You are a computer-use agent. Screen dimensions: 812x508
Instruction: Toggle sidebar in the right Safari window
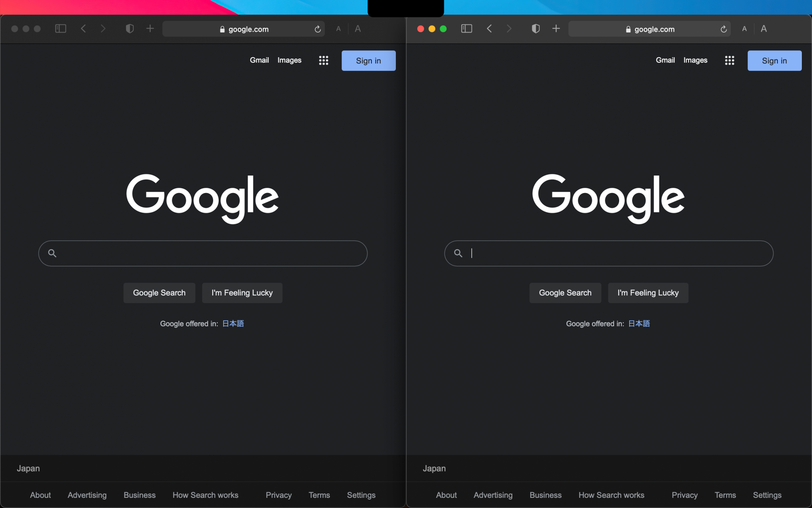466,28
